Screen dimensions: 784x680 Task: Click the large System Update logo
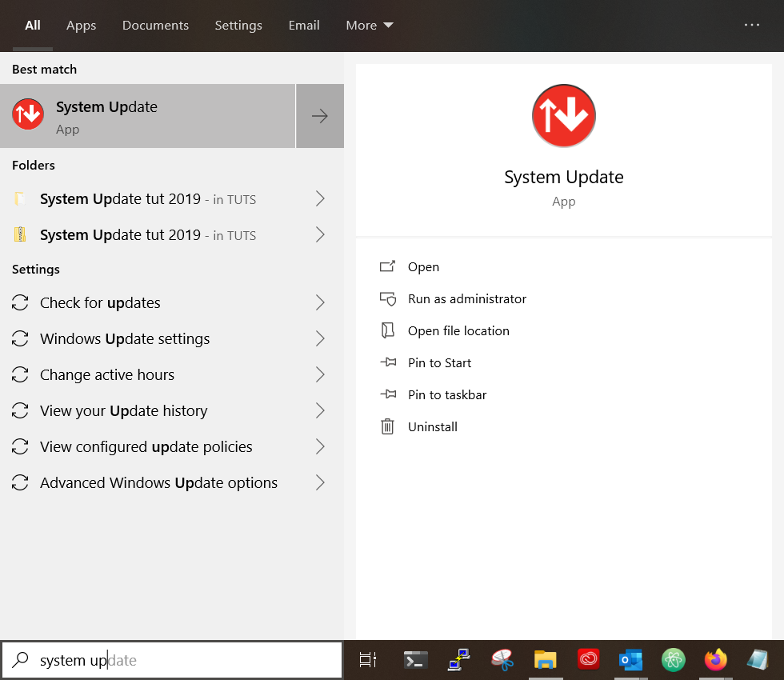(x=563, y=116)
